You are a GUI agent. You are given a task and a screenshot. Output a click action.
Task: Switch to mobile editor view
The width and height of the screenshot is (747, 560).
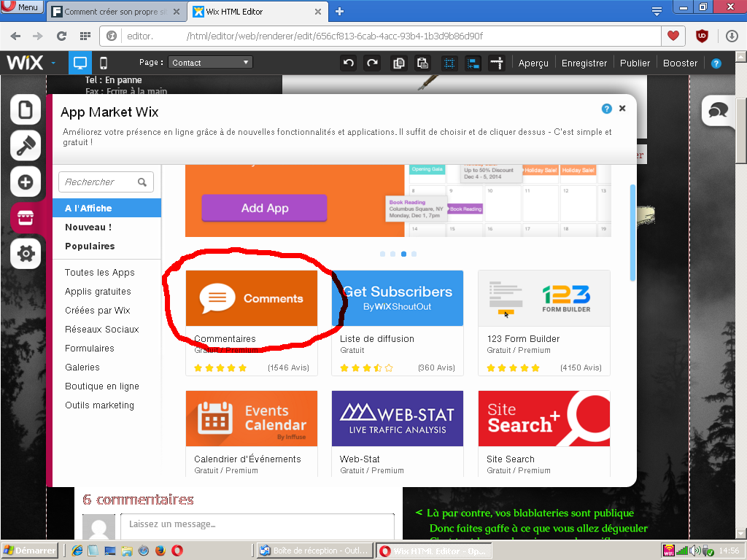[104, 63]
